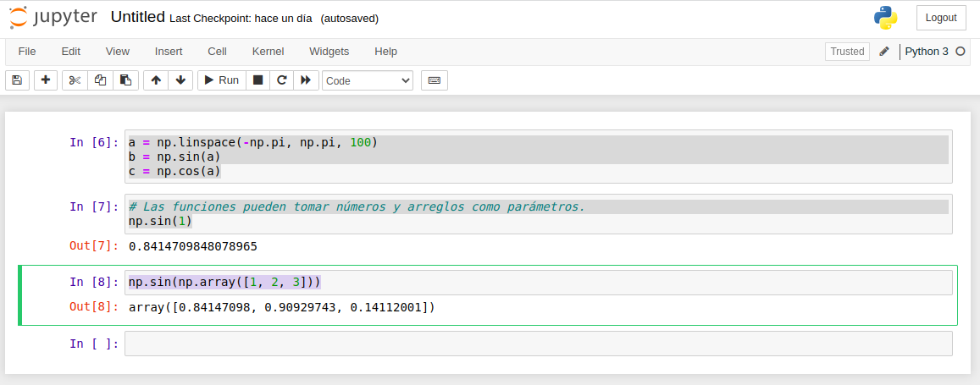
Task: Rename notebook by clicking Untitled title
Action: point(137,18)
